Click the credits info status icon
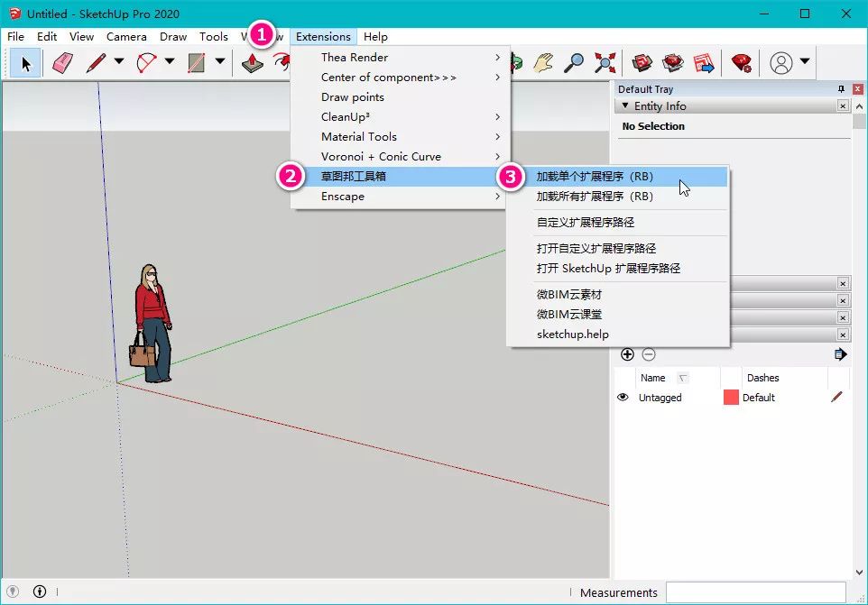Image resolution: width=868 pixels, height=605 pixels. (x=40, y=591)
